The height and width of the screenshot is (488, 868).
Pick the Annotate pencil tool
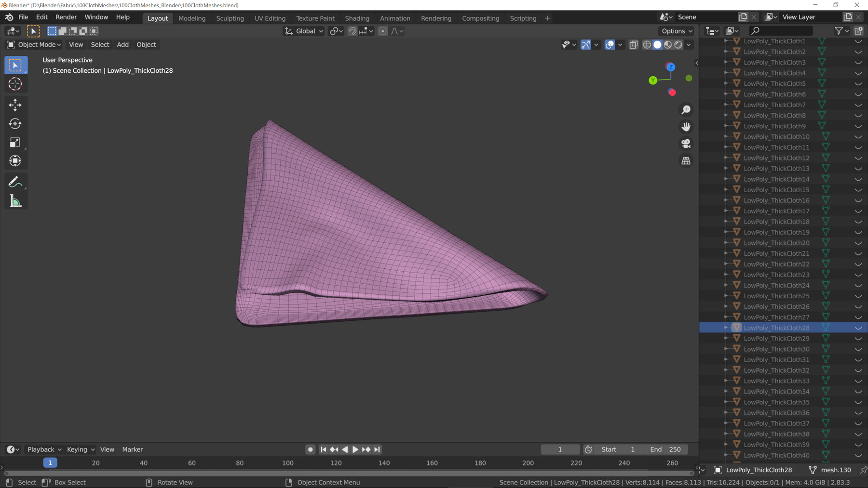15,182
